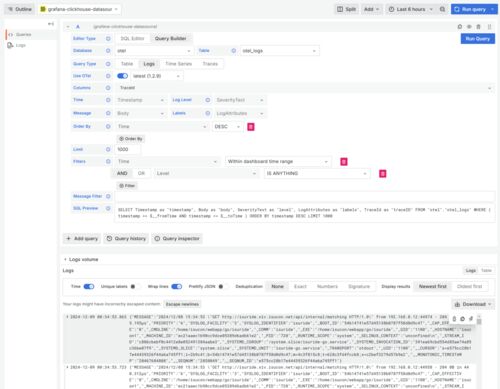Select SQL Editor as editor type
The width and height of the screenshot is (500, 389).
tap(132, 39)
